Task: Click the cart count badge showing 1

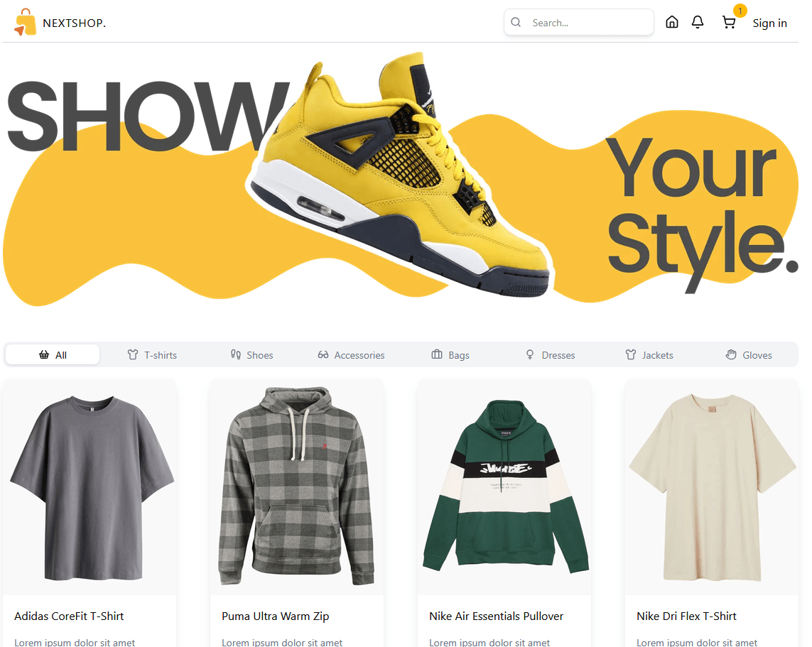Action: 740,11
